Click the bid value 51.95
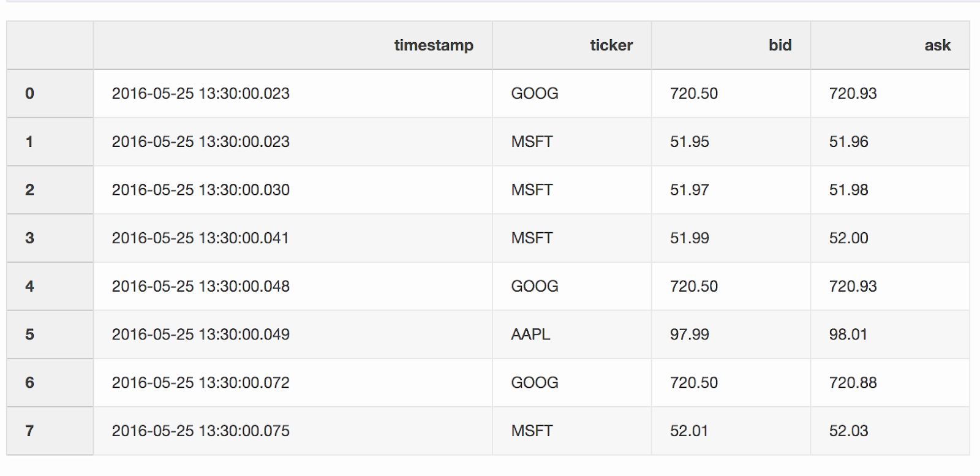Image resolution: width=980 pixels, height=476 pixels. tap(689, 142)
